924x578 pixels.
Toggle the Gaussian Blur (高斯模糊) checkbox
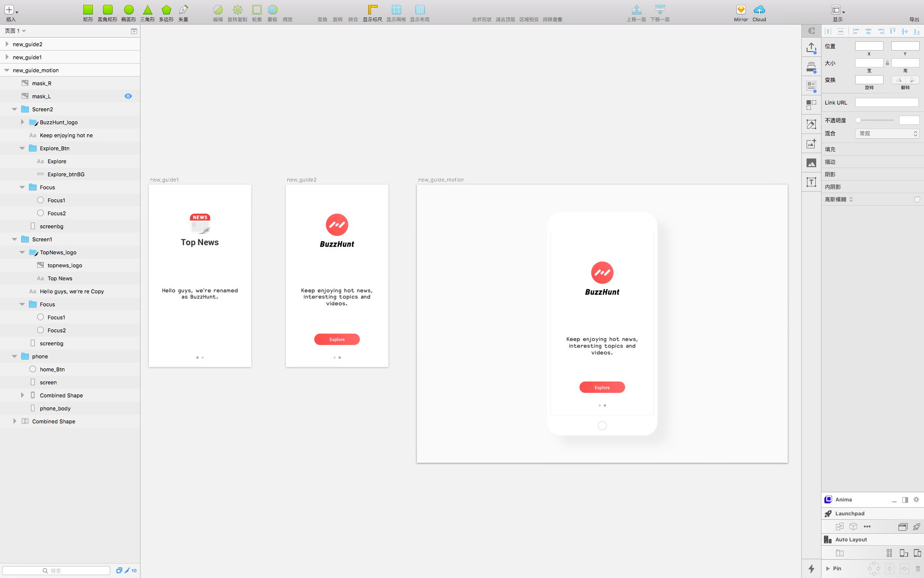click(x=917, y=199)
